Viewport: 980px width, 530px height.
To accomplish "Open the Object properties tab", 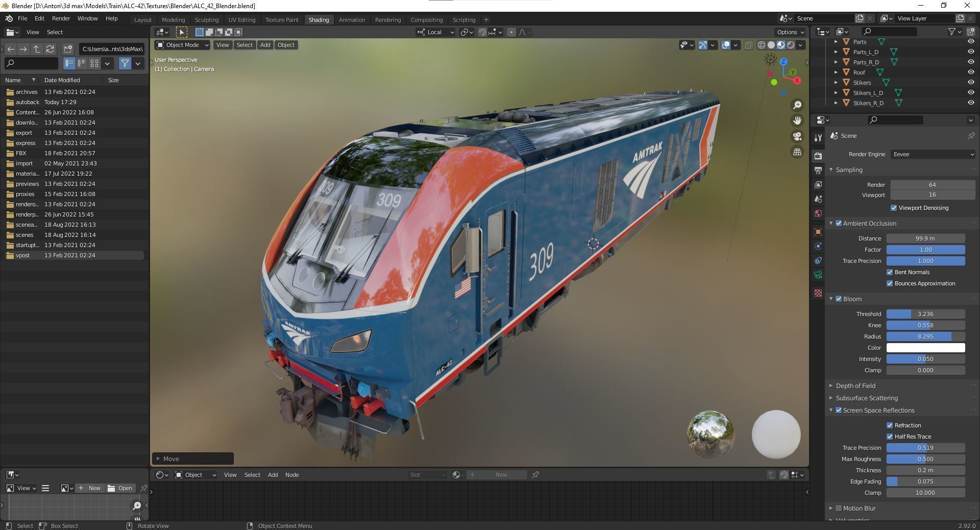I will click(818, 232).
